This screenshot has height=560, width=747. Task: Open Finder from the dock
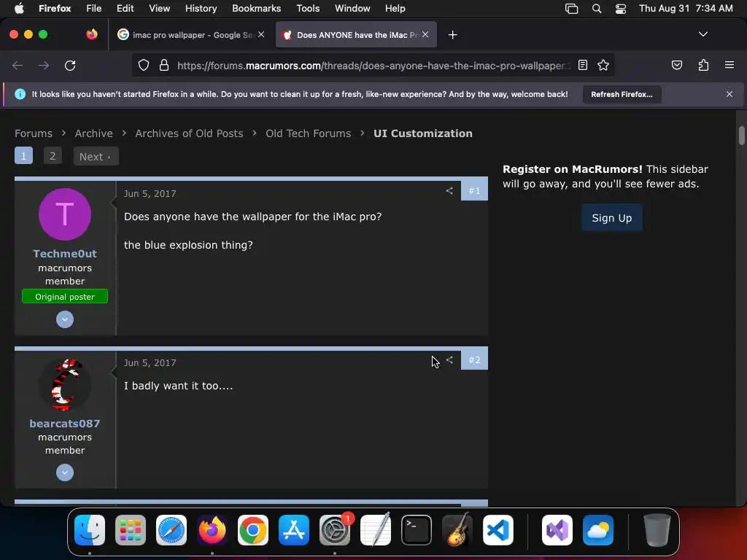(90, 530)
